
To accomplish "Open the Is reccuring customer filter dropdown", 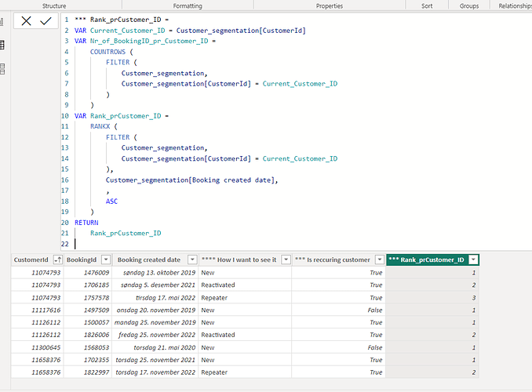I will [379, 260].
